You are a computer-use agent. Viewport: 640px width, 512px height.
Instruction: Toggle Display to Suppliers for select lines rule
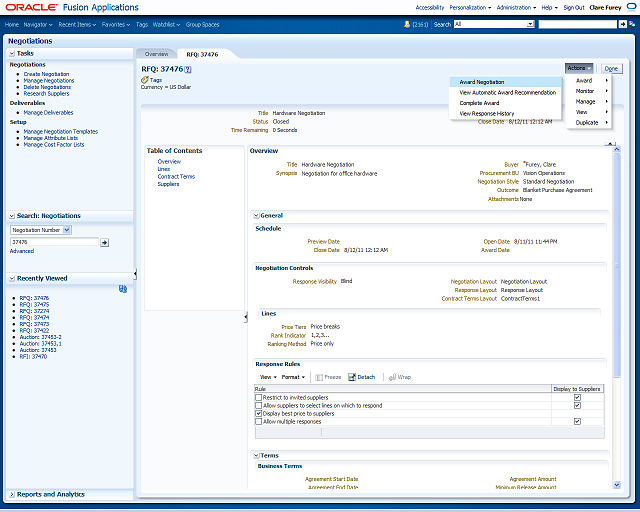click(577, 405)
